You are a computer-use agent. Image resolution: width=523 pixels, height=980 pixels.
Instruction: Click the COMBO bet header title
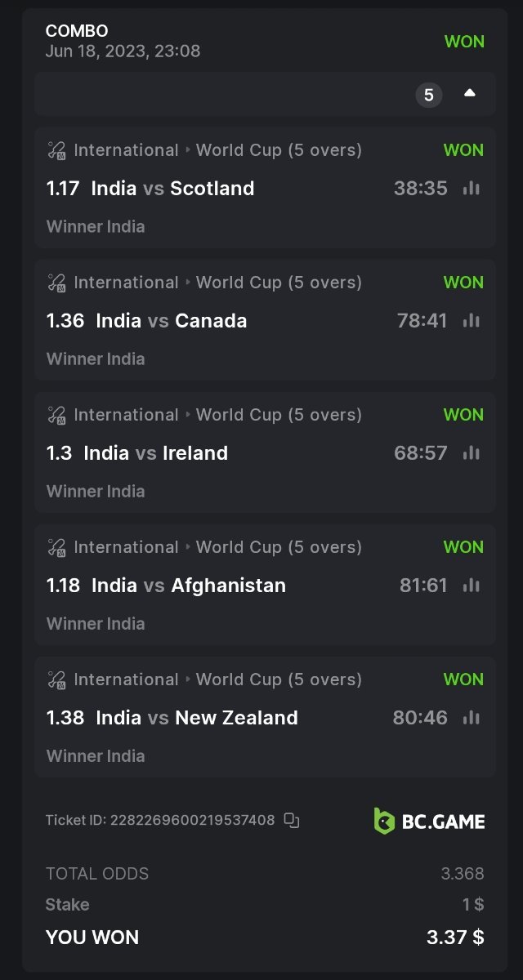tap(77, 31)
